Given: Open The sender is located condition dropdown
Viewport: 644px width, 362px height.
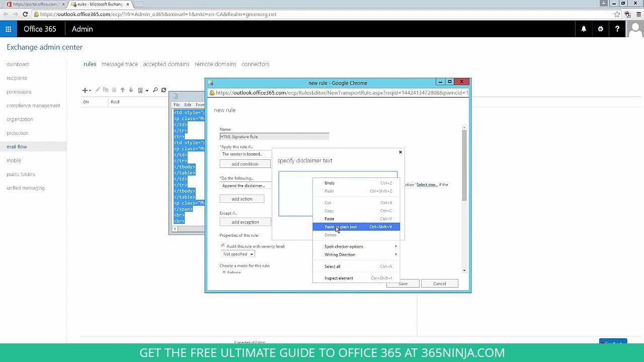Looking at the screenshot, I should (245, 154).
